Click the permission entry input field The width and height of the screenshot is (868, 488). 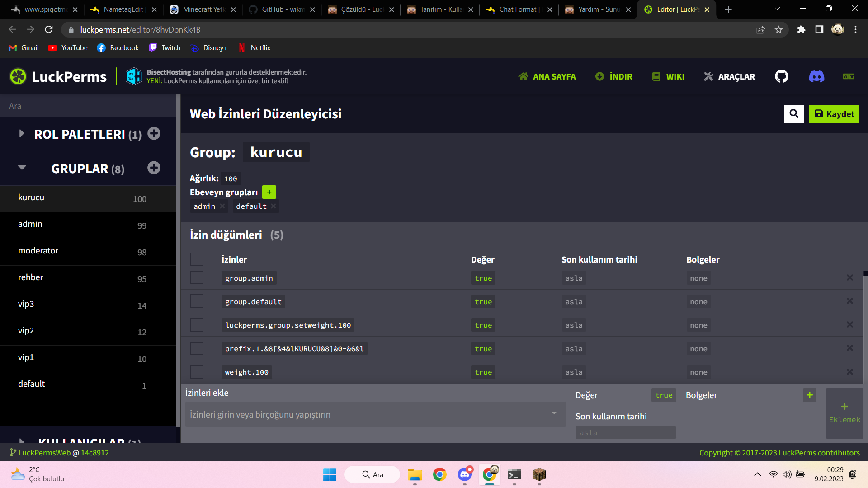(x=376, y=414)
